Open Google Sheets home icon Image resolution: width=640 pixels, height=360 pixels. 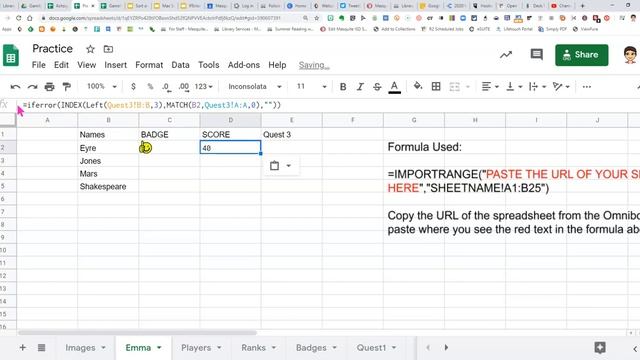coord(11,56)
